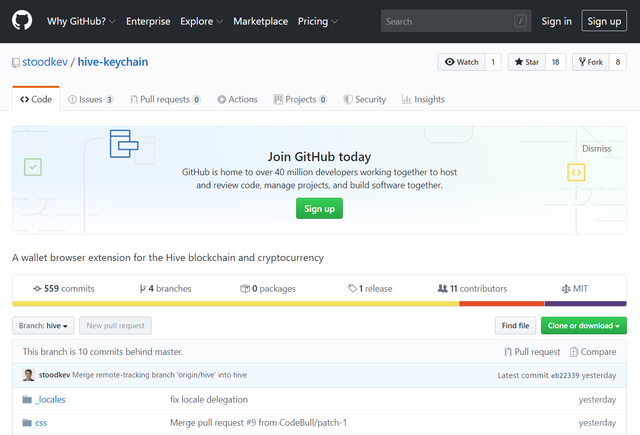Click the slash shortcut icon in search box
Image resolution: width=640 pixels, height=435 pixels.
520,21
